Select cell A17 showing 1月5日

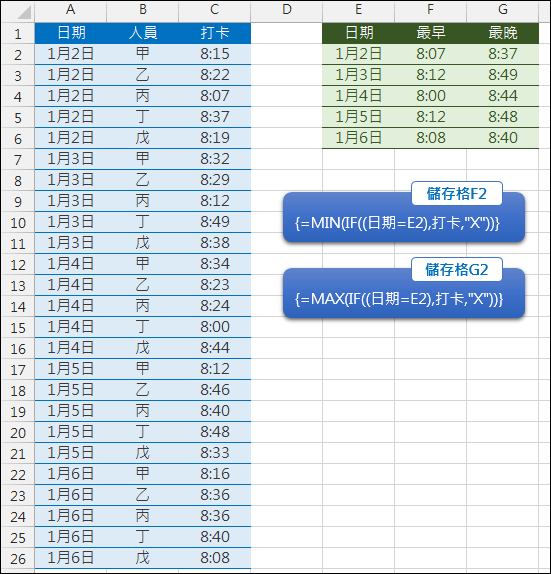[71, 369]
